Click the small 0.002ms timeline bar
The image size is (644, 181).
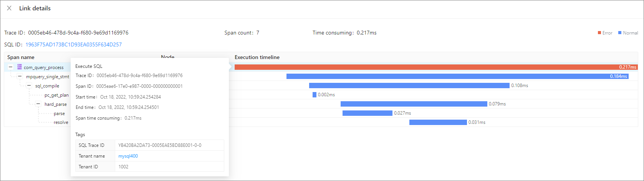tap(315, 95)
